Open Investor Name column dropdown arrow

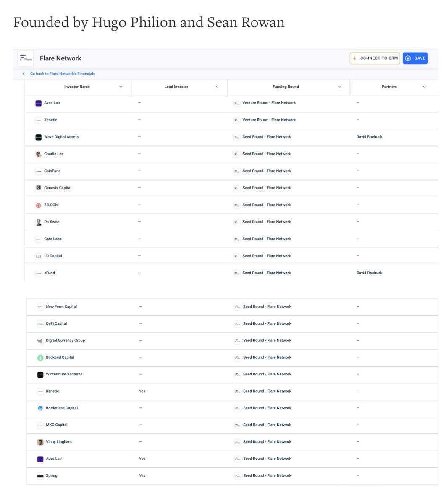click(121, 87)
